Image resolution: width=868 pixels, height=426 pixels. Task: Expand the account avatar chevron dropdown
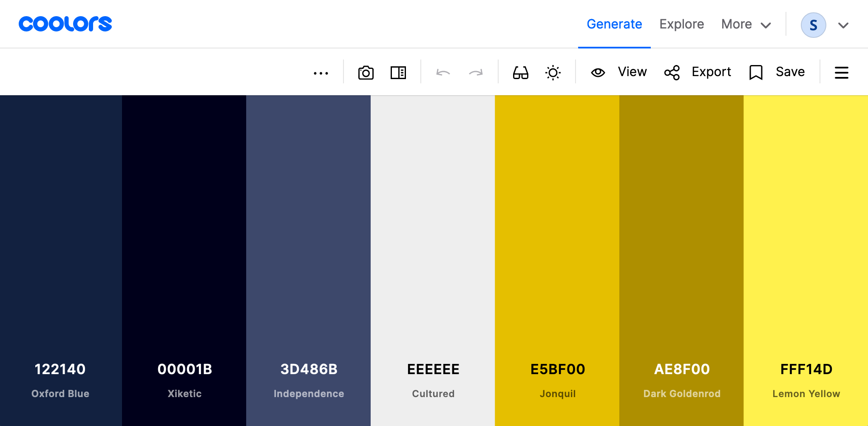click(x=842, y=26)
